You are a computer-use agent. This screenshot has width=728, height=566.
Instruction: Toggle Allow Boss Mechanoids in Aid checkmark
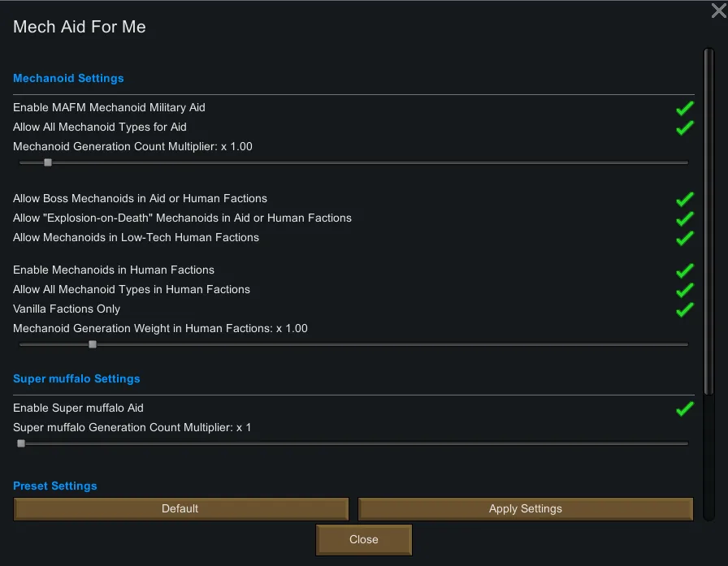coord(685,199)
